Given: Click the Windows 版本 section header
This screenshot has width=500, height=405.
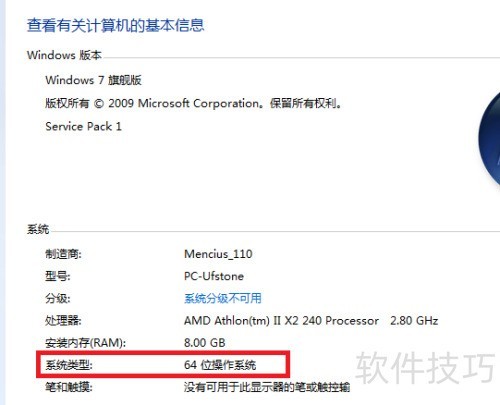Looking at the screenshot, I should click(x=64, y=55).
